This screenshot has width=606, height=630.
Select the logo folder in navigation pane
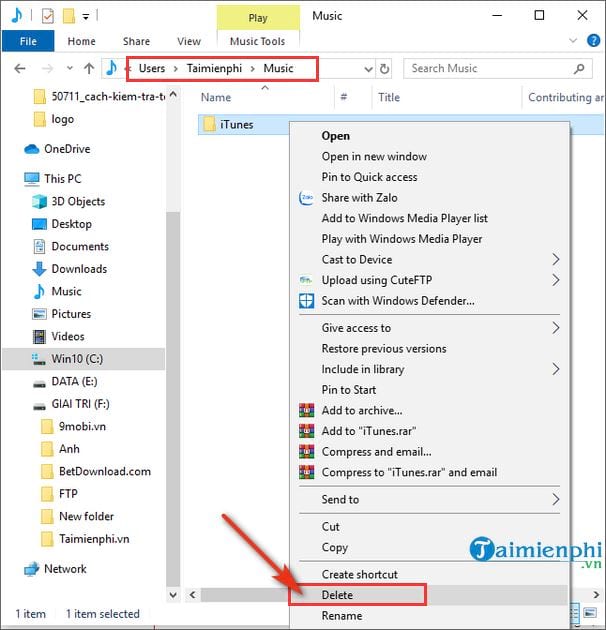[54, 119]
